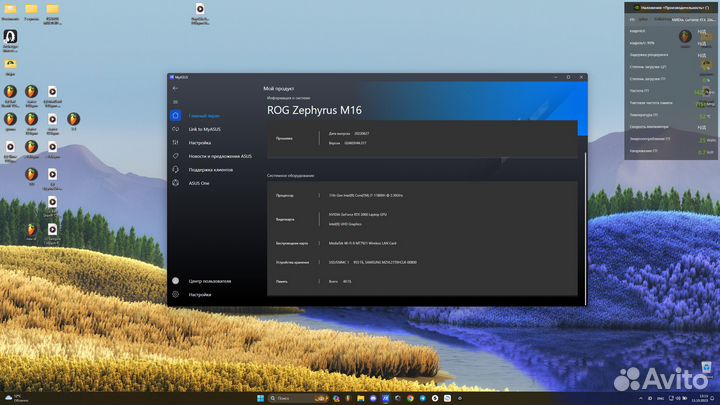Image resolution: width=720 pixels, height=405 pixels.
Task: Open the home screen via house icon
Action: (x=175, y=116)
